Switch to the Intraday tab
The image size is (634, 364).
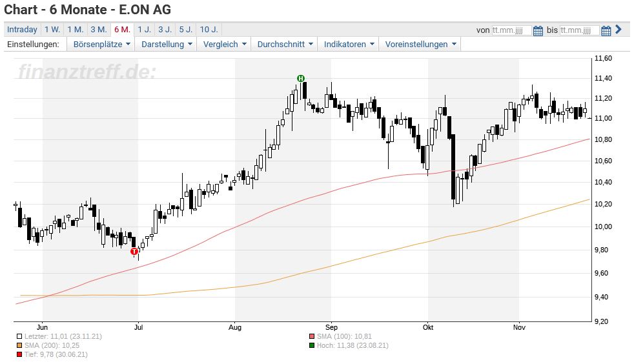[x=22, y=30]
